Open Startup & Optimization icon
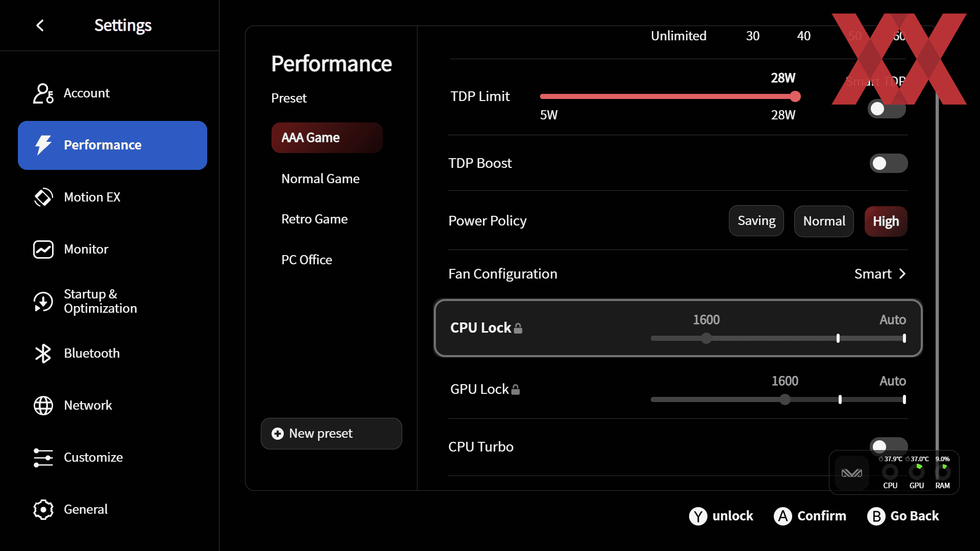The height and width of the screenshot is (551, 980). click(x=43, y=302)
